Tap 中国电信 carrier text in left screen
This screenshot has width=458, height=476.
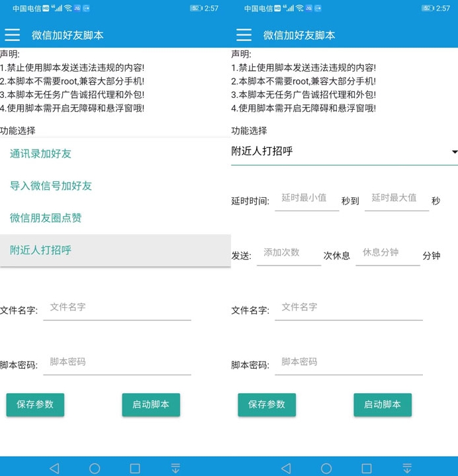(26, 9)
